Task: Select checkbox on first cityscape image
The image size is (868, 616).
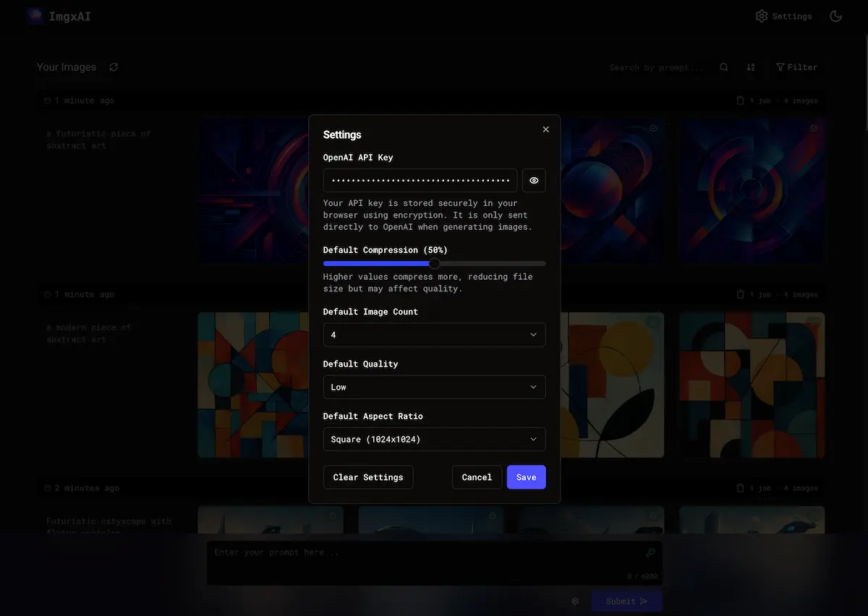Action: click(332, 516)
